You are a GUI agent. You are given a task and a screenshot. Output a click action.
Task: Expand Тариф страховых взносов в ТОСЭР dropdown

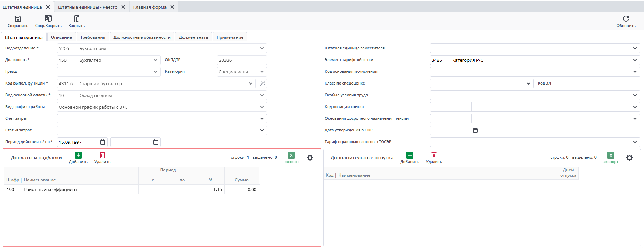pyautogui.click(x=635, y=142)
